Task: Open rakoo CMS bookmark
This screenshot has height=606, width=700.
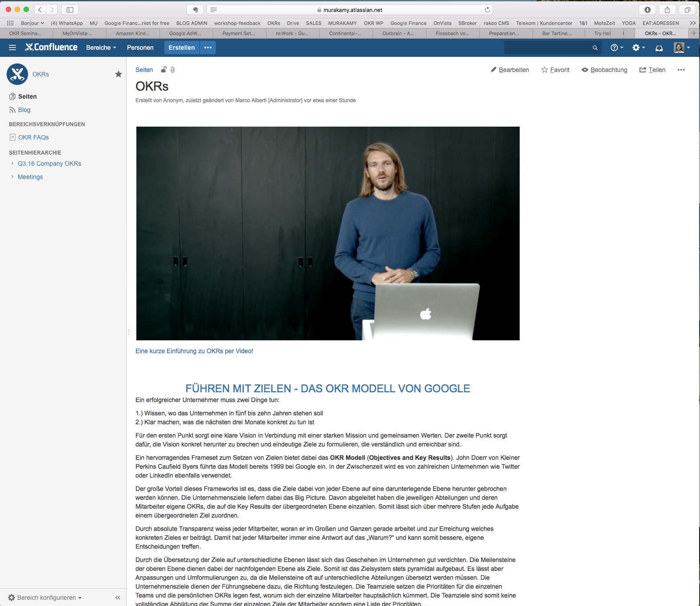Action: point(497,23)
